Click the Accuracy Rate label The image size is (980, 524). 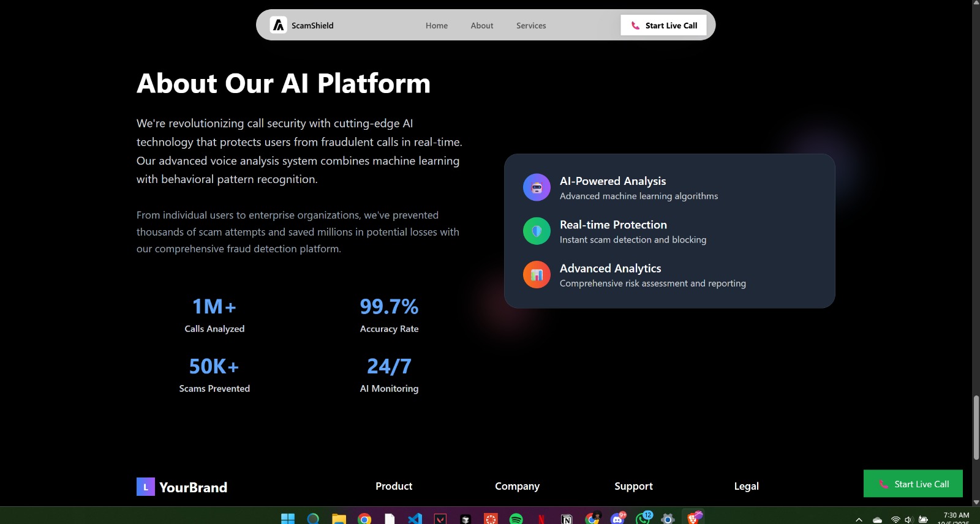click(389, 329)
